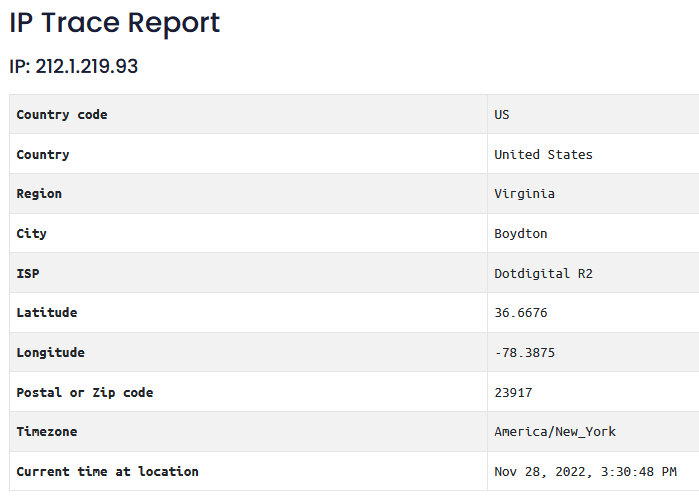Click the Nov 28, 2022 current time value

[x=585, y=471]
